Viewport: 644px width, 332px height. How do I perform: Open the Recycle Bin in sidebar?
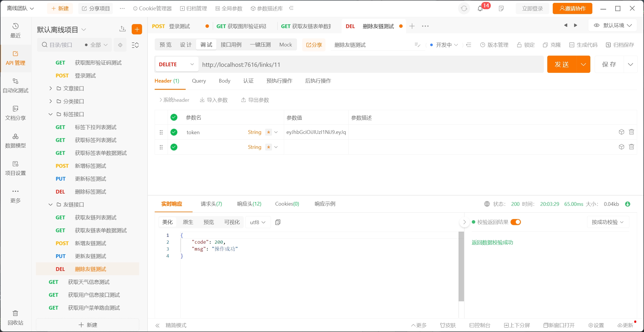tap(15, 317)
